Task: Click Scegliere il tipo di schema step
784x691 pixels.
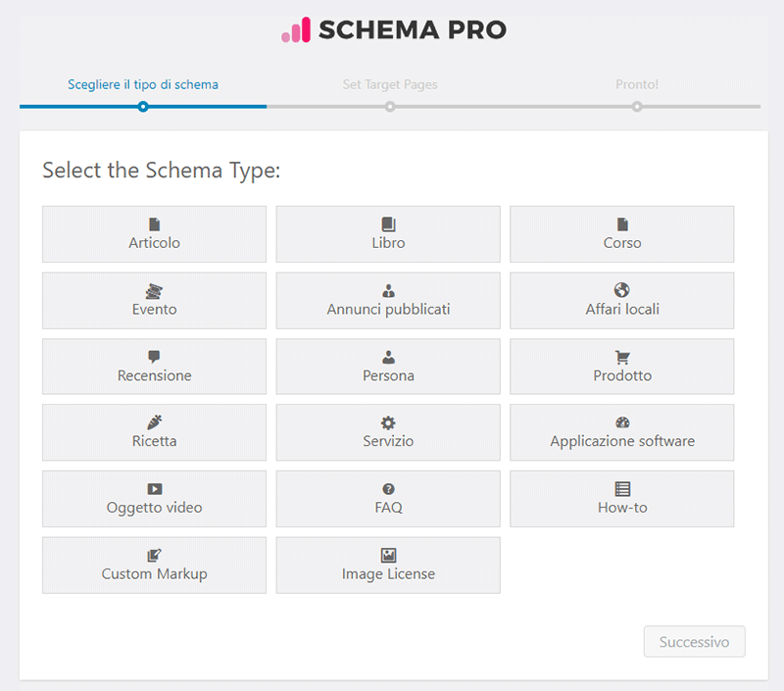Action: [x=143, y=84]
